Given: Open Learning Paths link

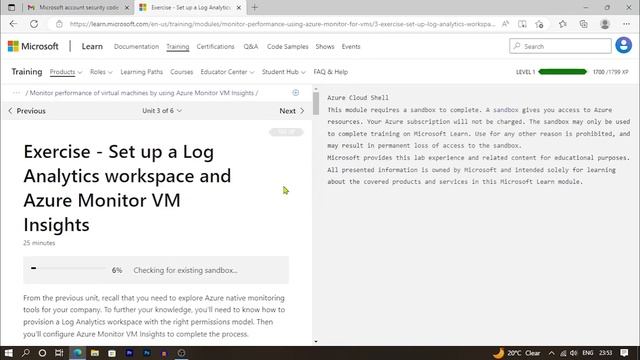Looking at the screenshot, I should tap(142, 72).
